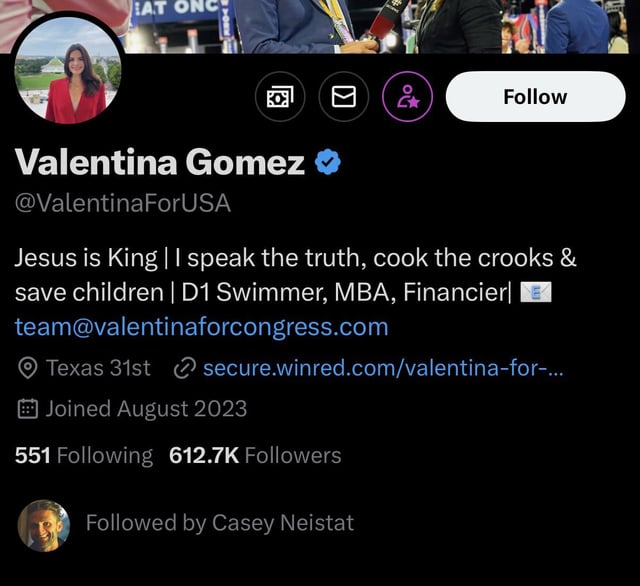
Task: Open the team@valentinaforcongress.com email link
Action: 202,327
